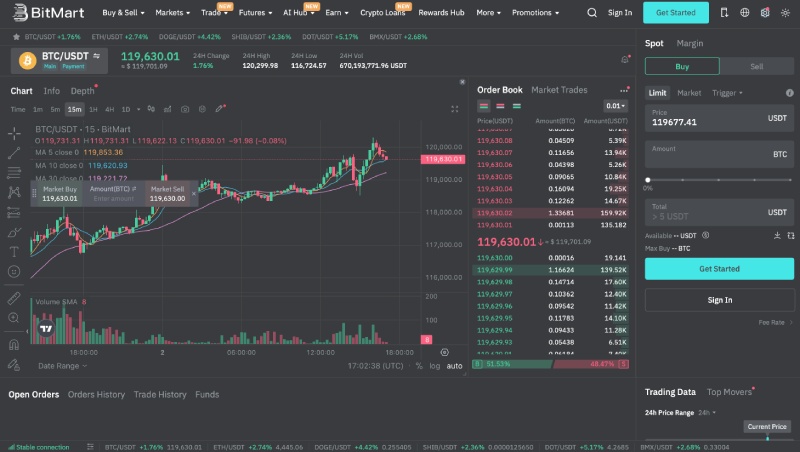Select the ruler measure tool
The height and width of the screenshot is (452, 800).
point(14,298)
